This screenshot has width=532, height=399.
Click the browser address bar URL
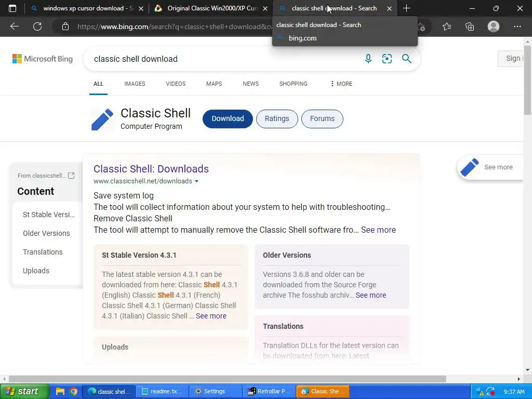click(x=175, y=26)
